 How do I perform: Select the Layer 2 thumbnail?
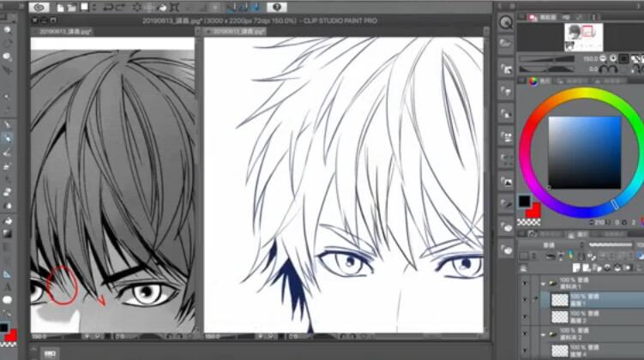[x=559, y=317]
